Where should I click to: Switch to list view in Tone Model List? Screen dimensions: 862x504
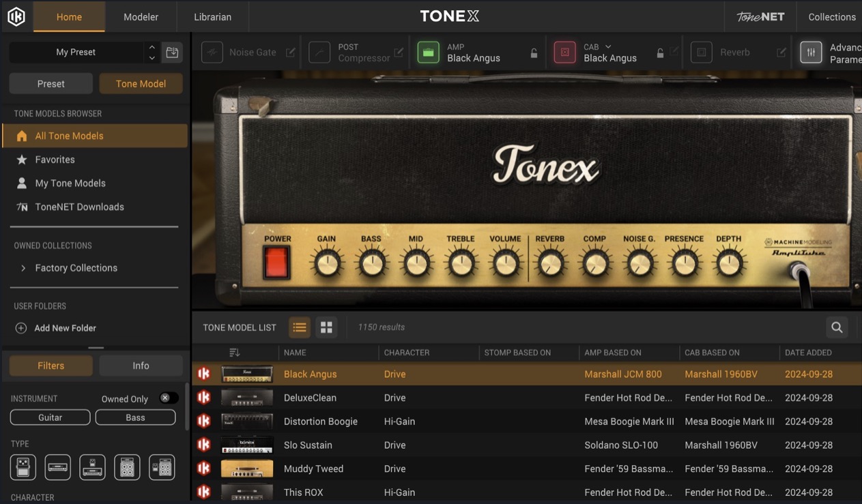pyautogui.click(x=300, y=327)
